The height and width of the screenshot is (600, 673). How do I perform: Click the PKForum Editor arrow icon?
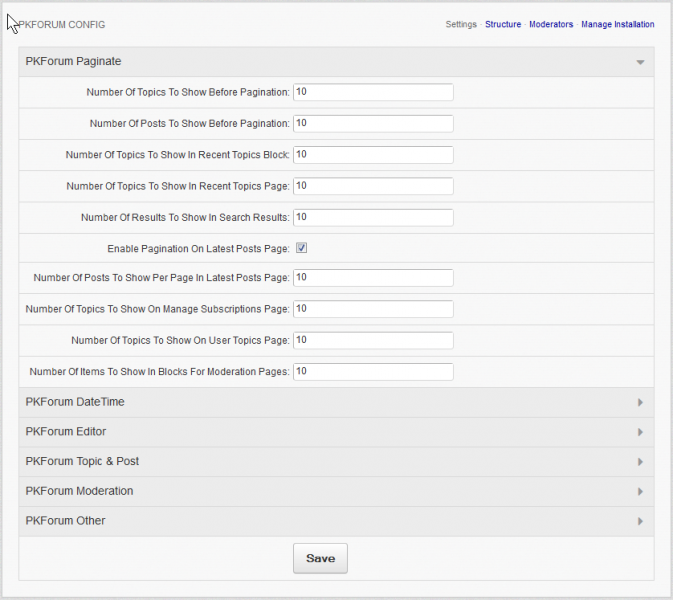click(640, 432)
